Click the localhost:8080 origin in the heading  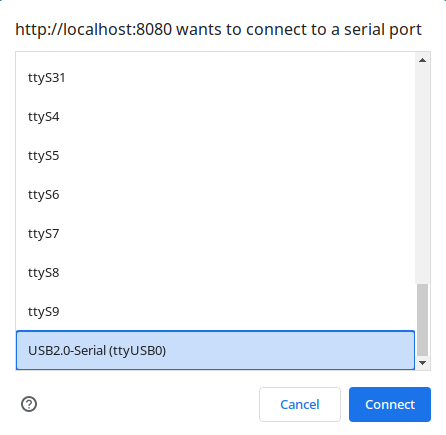click(94, 29)
